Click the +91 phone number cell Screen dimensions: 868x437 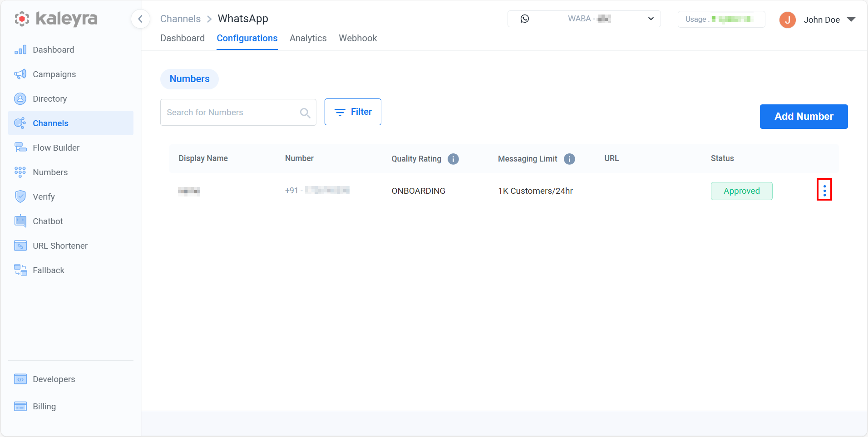pos(317,191)
